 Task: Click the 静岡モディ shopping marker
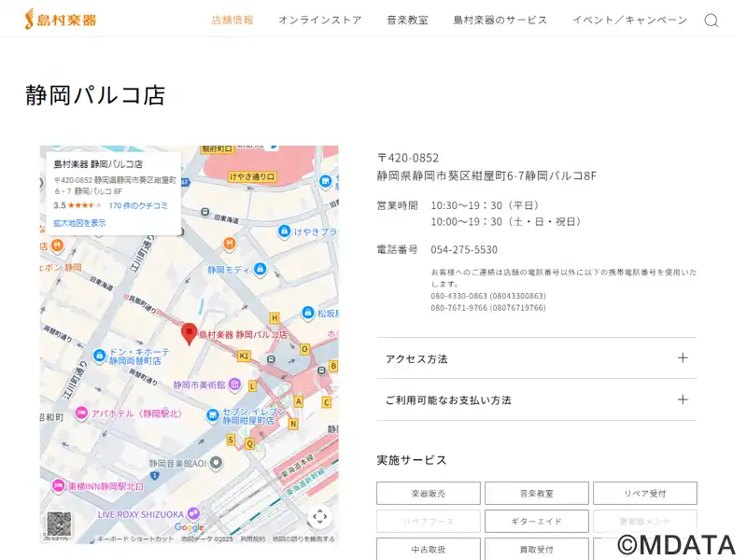click(x=261, y=270)
